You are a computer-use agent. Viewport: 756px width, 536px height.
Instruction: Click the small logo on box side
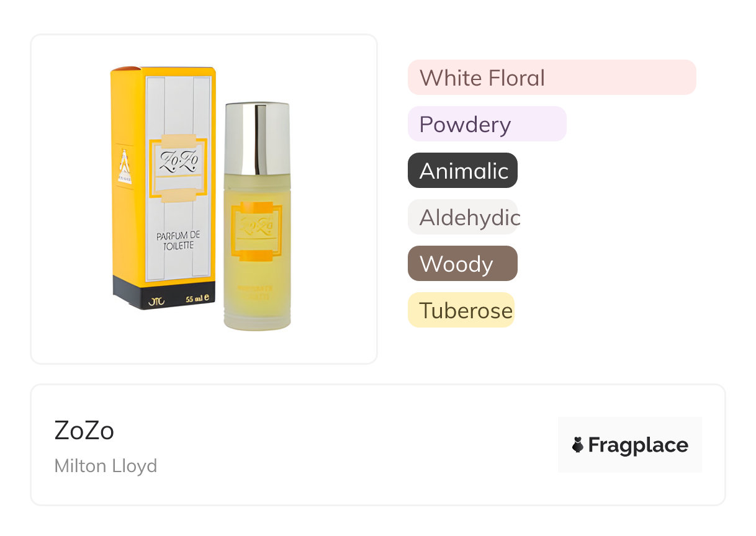point(125,166)
